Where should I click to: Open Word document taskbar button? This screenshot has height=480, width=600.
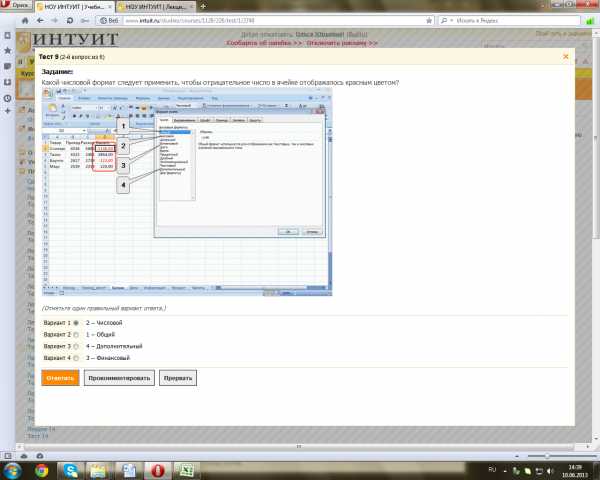[128, 470]
